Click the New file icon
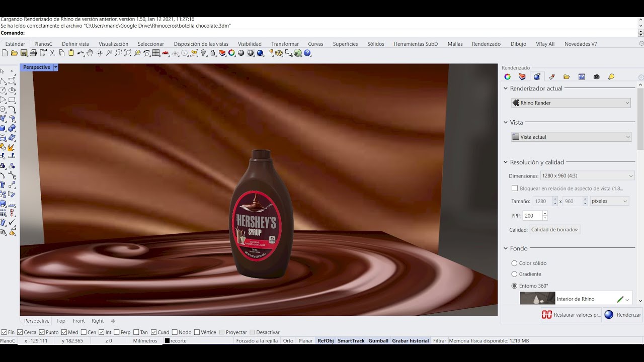 click(x=5, y=53)
